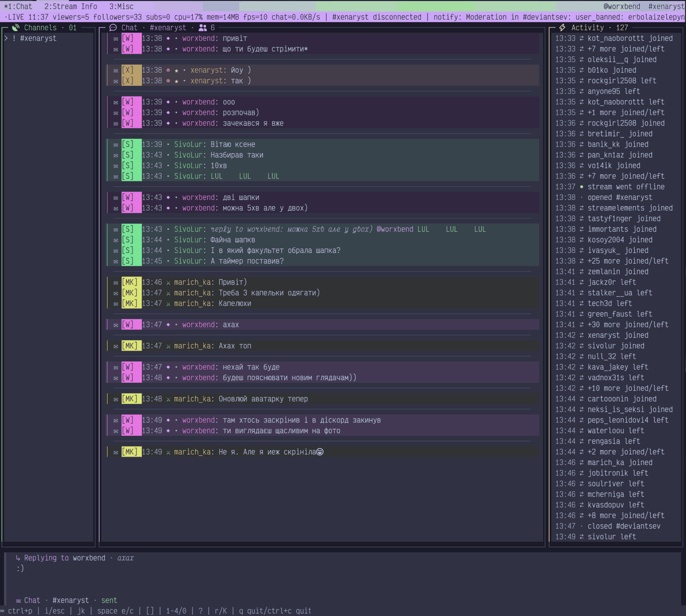Image resolution: width=686 pixels, height=616 pixels.
Task: Click the emoji at end of 'скрініла' message
Action: click(320, 452)
